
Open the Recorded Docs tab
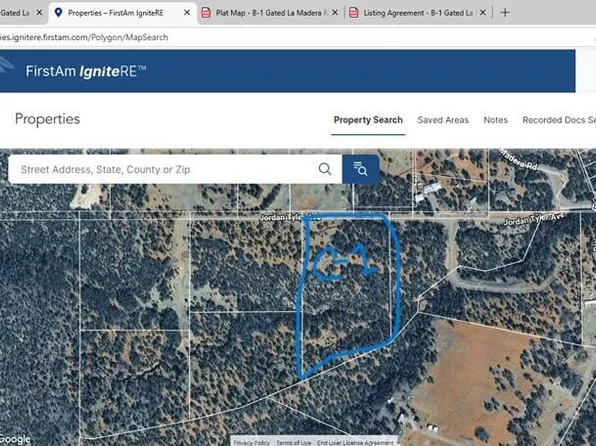pos(559,120)
